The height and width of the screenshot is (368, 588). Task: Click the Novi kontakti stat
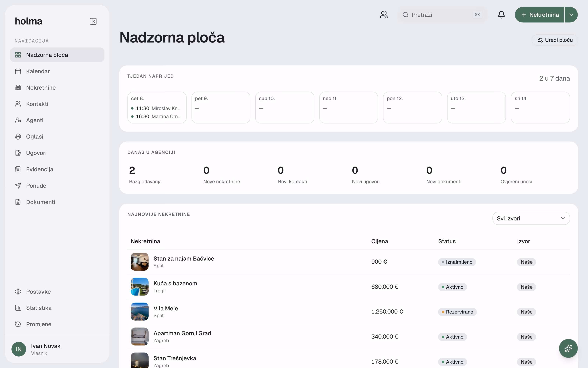coord(292,174)
